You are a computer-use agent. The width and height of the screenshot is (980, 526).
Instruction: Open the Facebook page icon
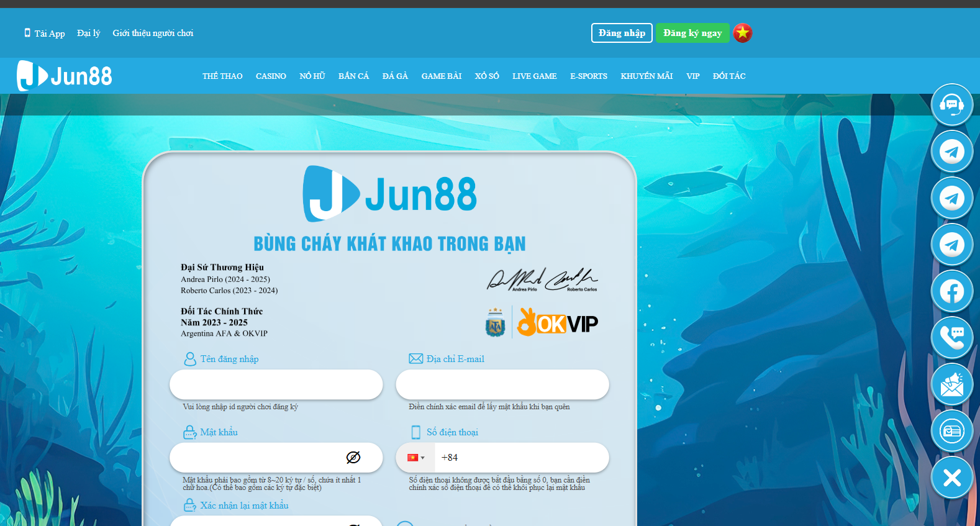click(951, 291)
